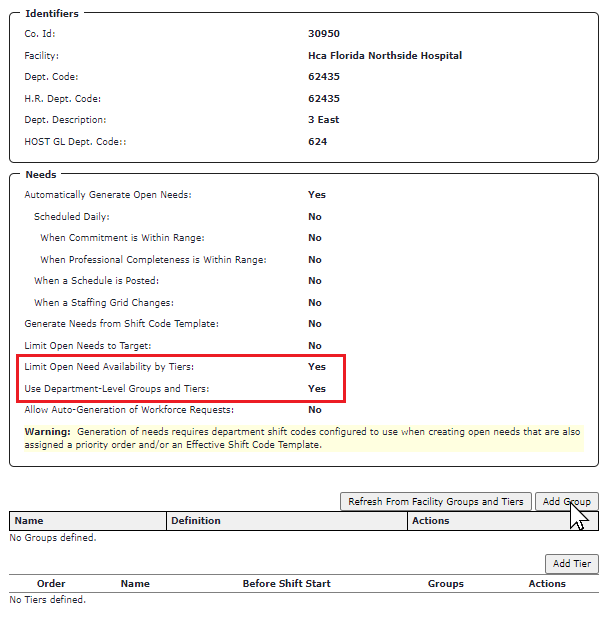The image size is (605, 625).
Task: Click the When a Schedule is Posted label
Action: (96, 281)
